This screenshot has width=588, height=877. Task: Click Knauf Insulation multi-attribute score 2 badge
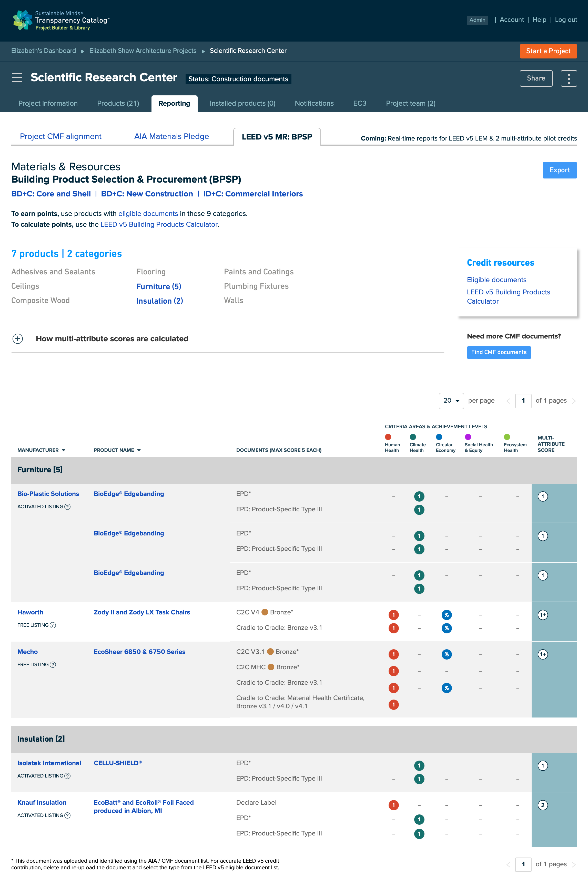pyautogui.click(x=543, y=805)
